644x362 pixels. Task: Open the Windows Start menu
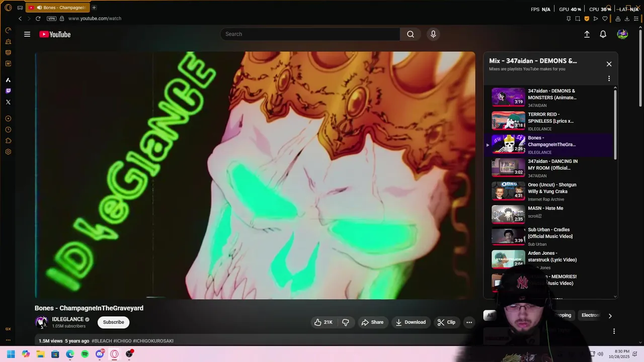(11, 354)
